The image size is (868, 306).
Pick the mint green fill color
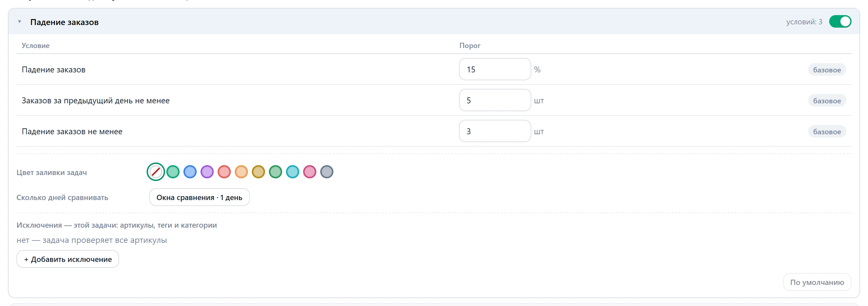[x=173, y=172]
